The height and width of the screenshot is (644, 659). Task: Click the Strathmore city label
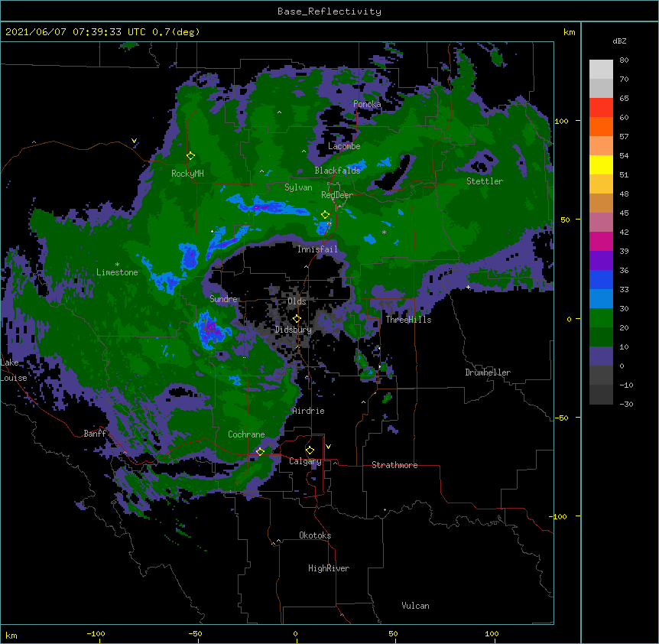pyautogui.click(x=394, y=465)
